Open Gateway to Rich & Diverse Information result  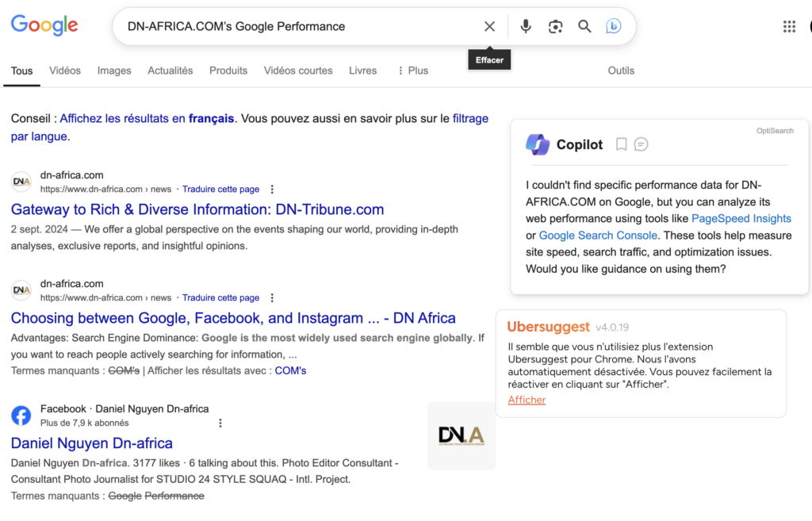pyautogui.click(x=197, y=209)
